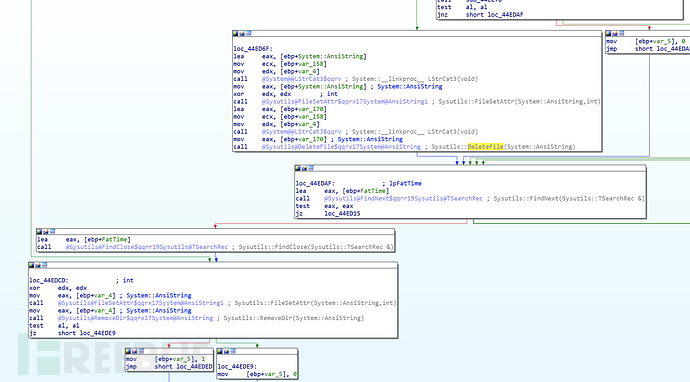Click edit icon of loc_44EDCD node
The width and height of the screenshot is (690, 382).
pyautogui.click(x=37, y=265)
